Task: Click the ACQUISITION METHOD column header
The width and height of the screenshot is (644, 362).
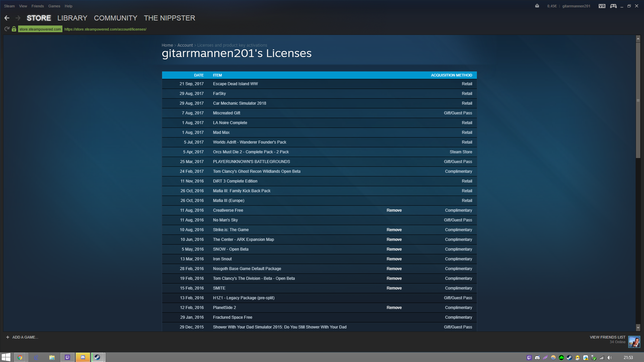Action: click(x=451, y=75)
